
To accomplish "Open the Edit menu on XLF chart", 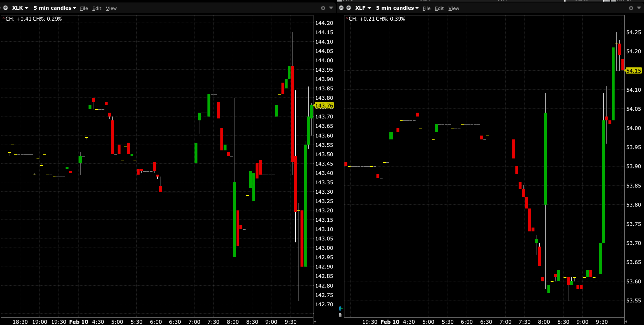I will click(x=439, y=8).
